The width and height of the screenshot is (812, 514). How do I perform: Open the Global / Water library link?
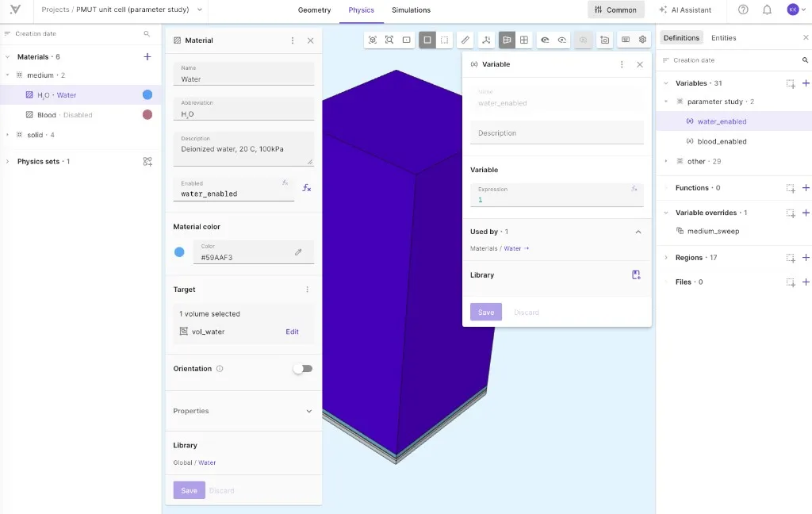[207, 462]
